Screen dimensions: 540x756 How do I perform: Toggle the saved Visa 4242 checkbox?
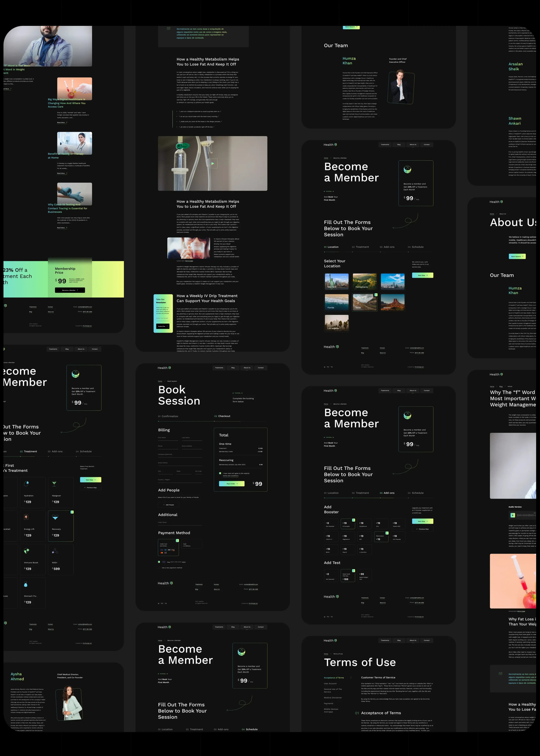pyautogui.click(x=159, y=562)
